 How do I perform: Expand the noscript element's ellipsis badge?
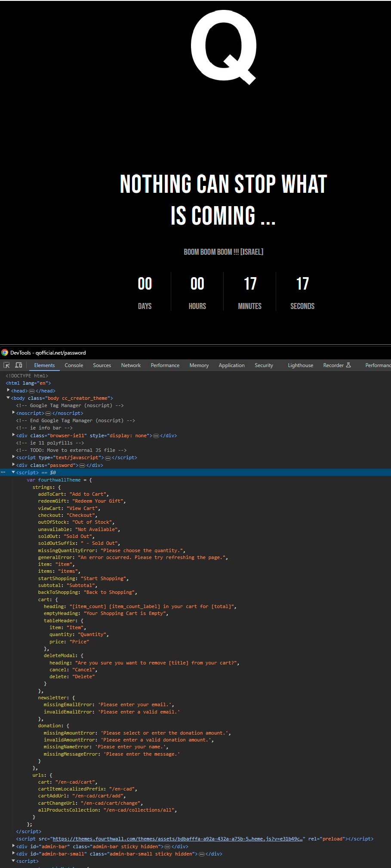tap(48, 413)
